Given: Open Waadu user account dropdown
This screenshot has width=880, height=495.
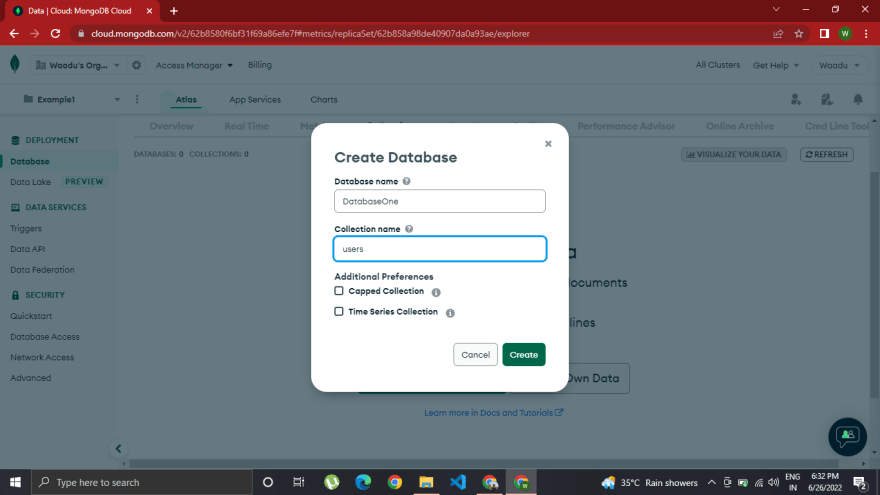Looking at the screenshot, I should click(x=839, y=65).
